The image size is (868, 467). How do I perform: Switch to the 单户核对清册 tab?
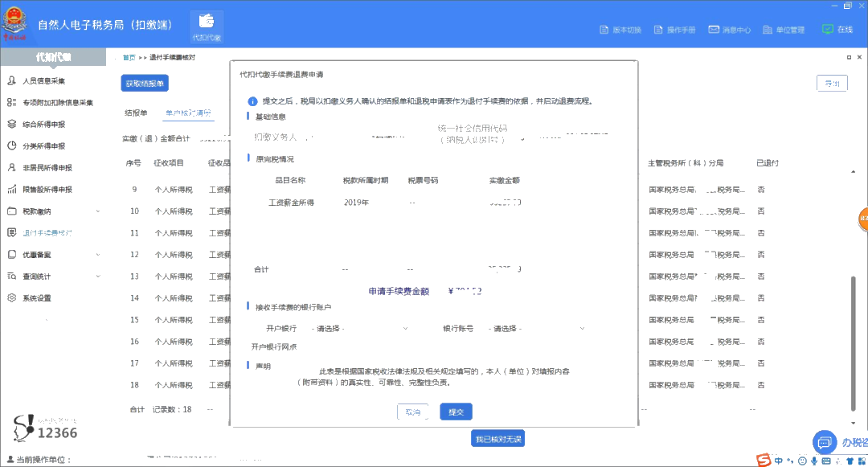coord(188,113)
